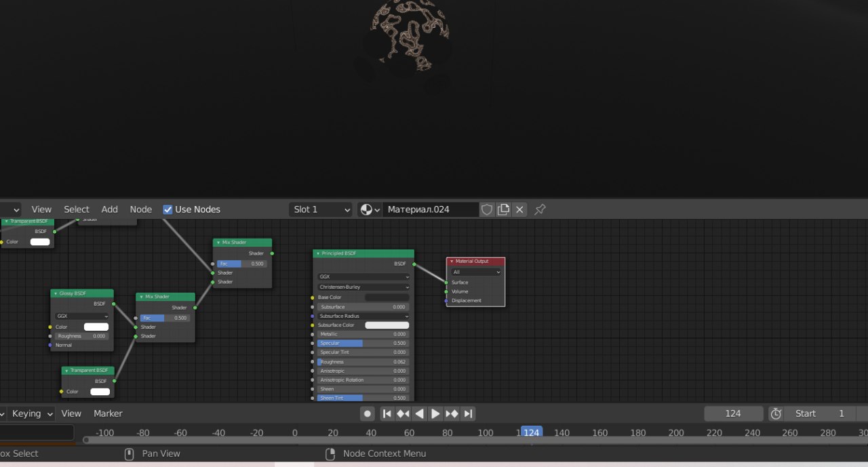The image size is (868, 467).
Task: Click the current frame field showing 124
Action: (733, 413)
